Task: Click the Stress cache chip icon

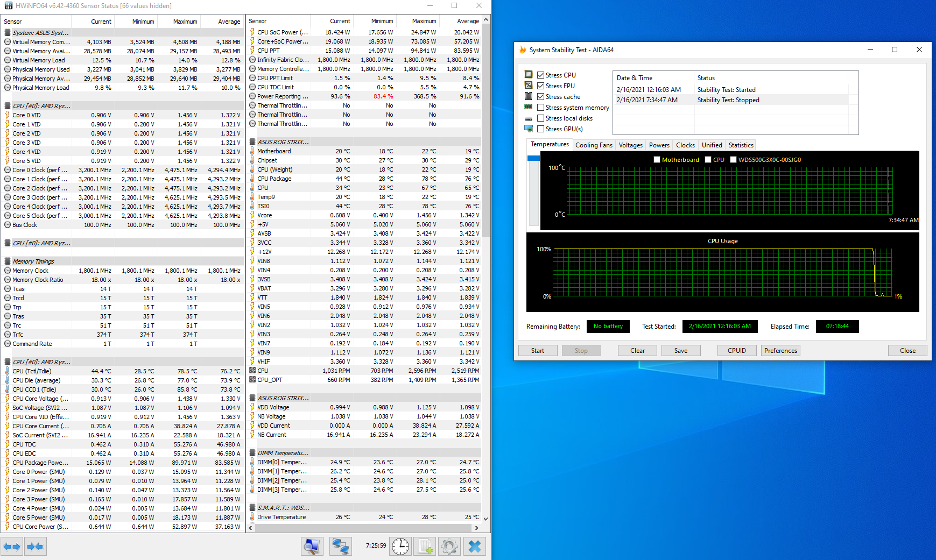Action: point(529,96)
